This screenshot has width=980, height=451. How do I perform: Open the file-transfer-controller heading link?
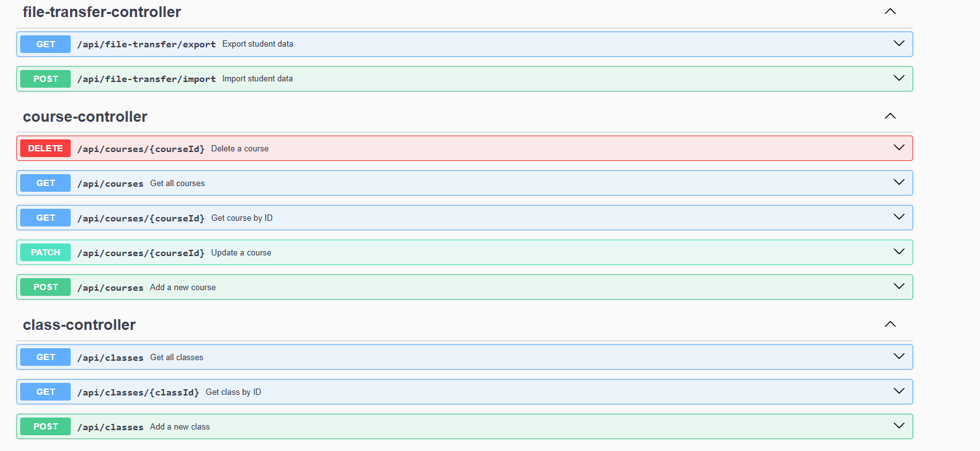tap(102, 12)
